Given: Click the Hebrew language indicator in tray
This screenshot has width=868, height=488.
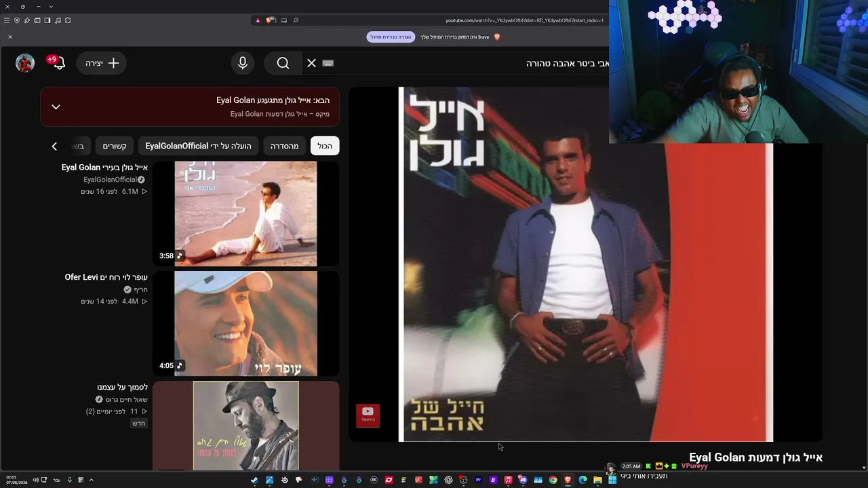Looking at the screenshot, I should tap(57, 480).
